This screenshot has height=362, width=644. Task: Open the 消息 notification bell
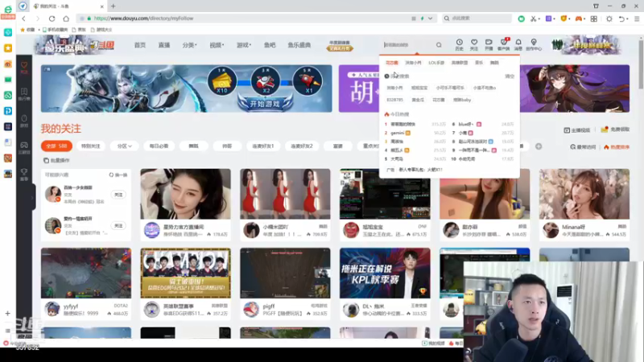click(x=518, y=44)
